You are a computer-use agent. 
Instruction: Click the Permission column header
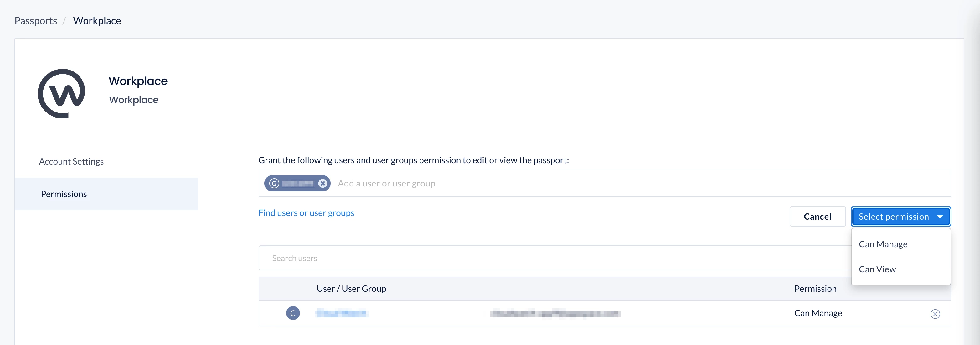pos(815,289)
